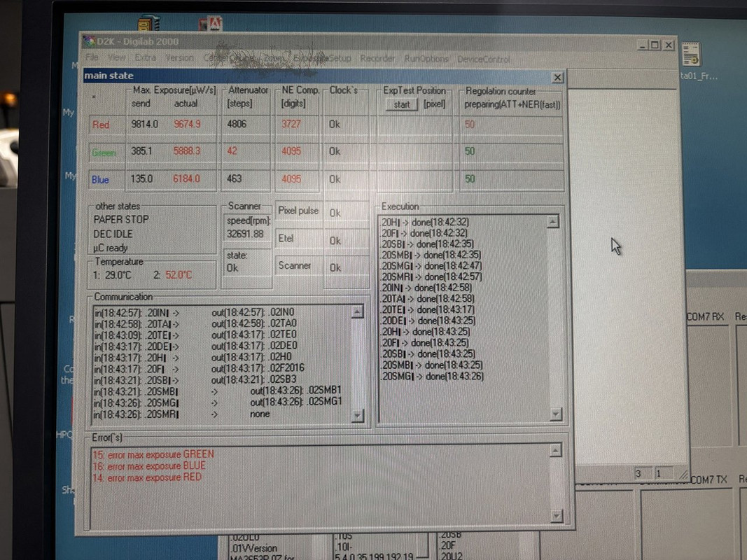Maximize the D2K - Digilab 2000 window
Screen dimensions: 747x560
click(x=655, y=45)
